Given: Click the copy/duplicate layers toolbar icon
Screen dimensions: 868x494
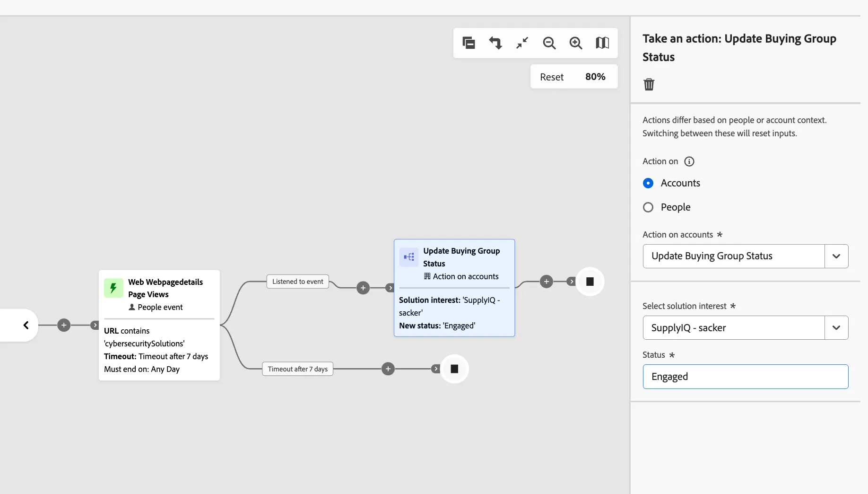Looking at the screenshot, I should click(x=469, y=43).
